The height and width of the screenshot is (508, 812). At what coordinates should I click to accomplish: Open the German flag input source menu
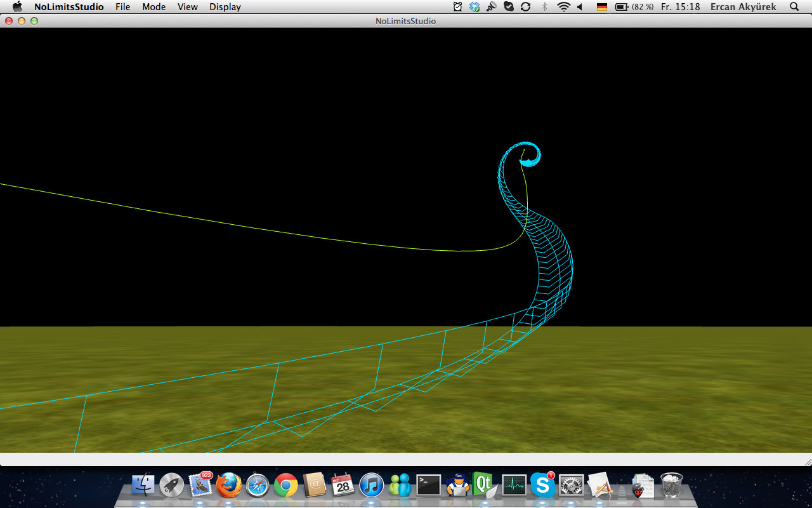click(602, 7)
